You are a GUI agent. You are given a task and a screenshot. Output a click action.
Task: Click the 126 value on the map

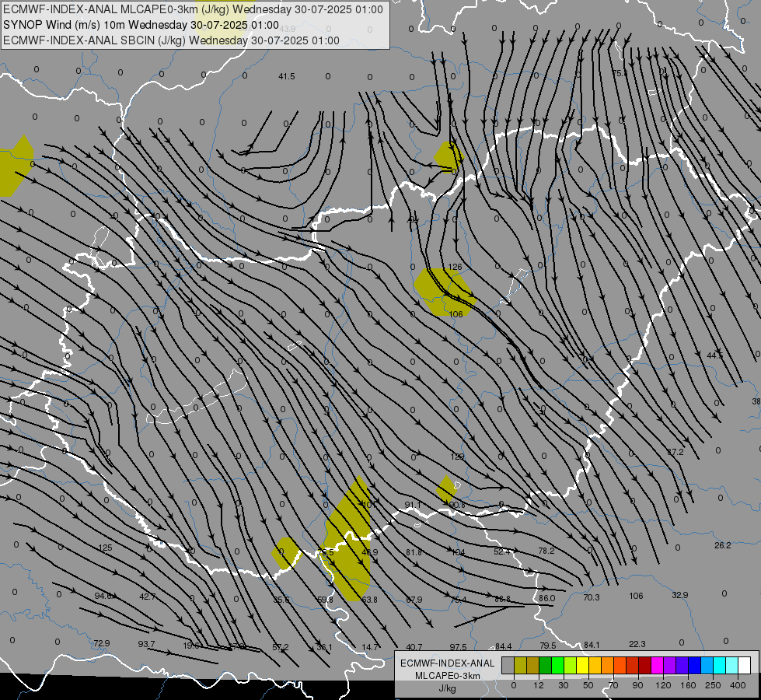click(456, 267)
